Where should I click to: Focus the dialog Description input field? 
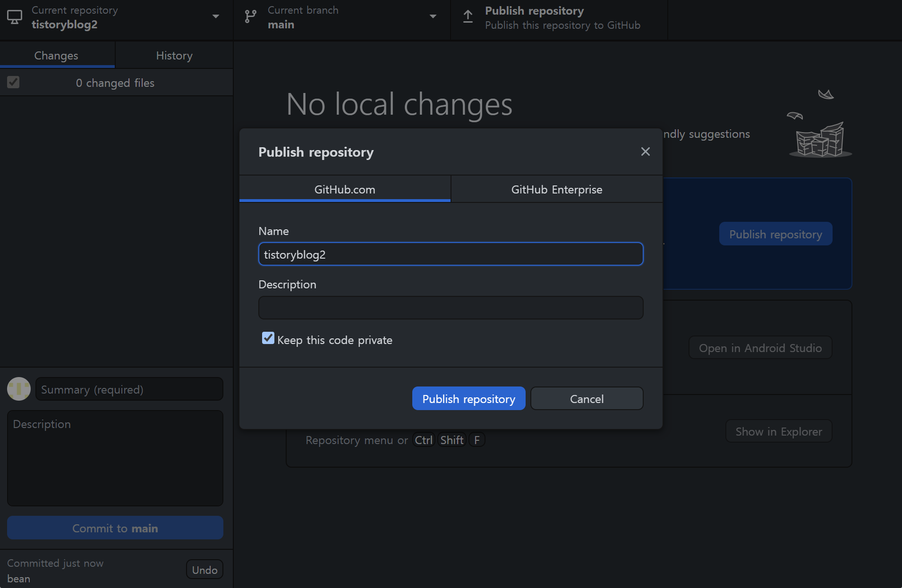pyautogui.click(x=451, y=308)
